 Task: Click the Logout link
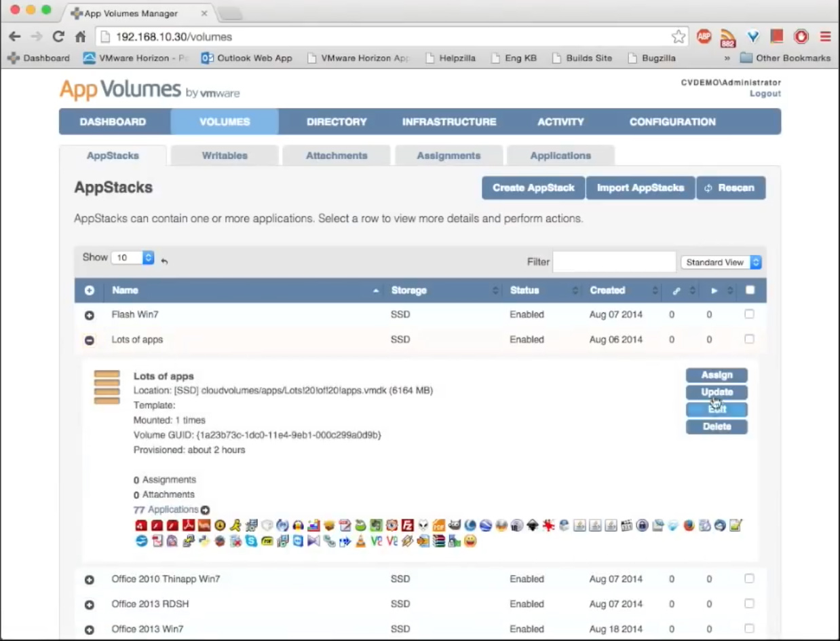765,94
